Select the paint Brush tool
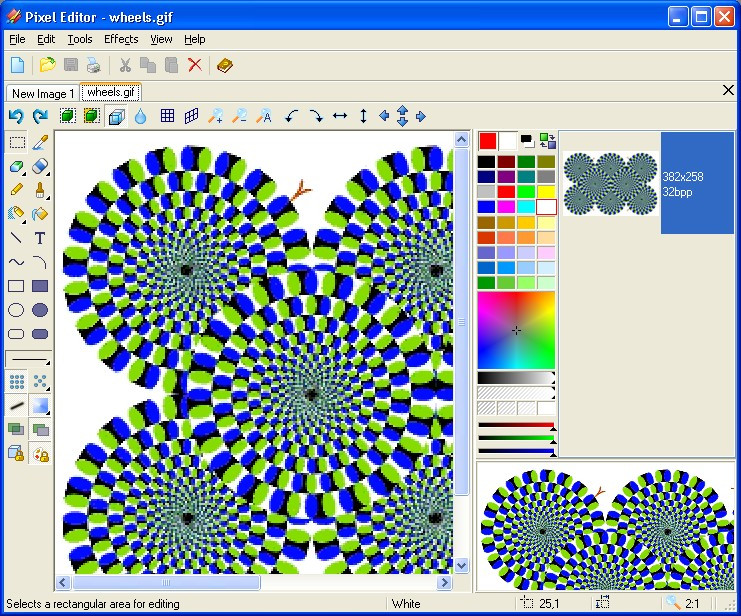This screenshot has width=741, height=616. pos(40,190)
